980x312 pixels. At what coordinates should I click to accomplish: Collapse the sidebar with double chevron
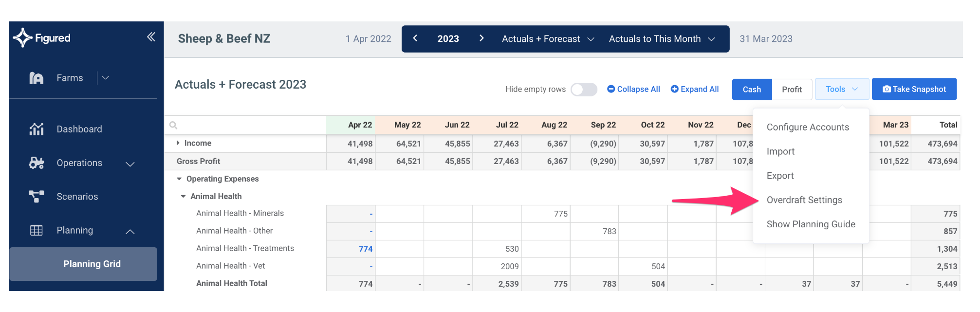pyautogui.click(x=151, y=37)
